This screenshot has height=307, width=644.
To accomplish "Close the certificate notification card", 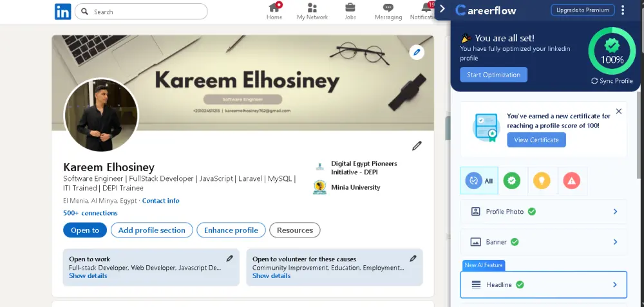I will pyautogui.click(x=619, y=111).
